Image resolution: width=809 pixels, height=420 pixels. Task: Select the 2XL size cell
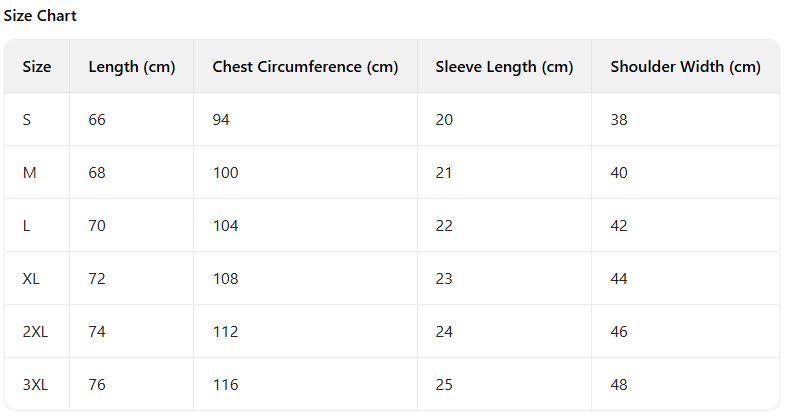pyautogui.click(x=35, y=332)
